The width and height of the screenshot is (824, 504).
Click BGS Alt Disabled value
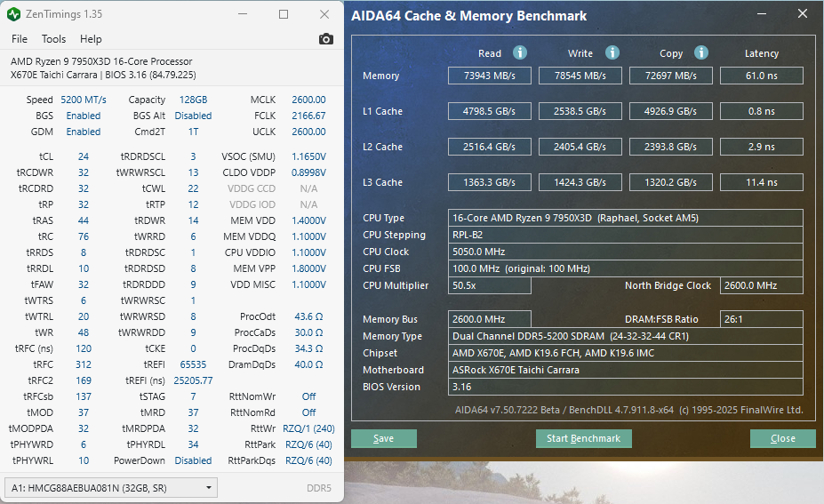pos(194,116)
